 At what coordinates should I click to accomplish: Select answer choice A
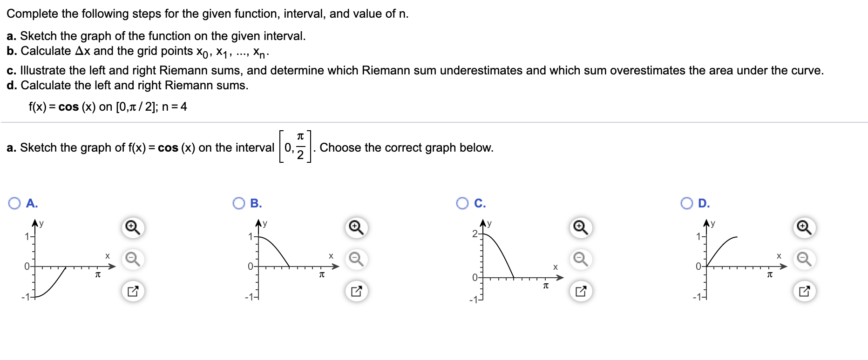coord(14,202)
